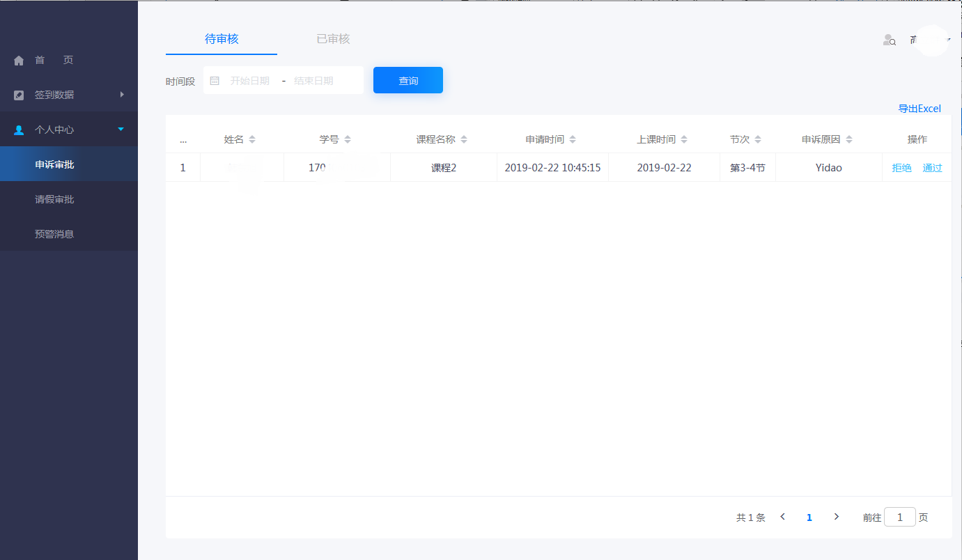Viewport: 962px width, 560px height.
Task: Open 请假审批 in the sidebar
Action: pos(54,199)
